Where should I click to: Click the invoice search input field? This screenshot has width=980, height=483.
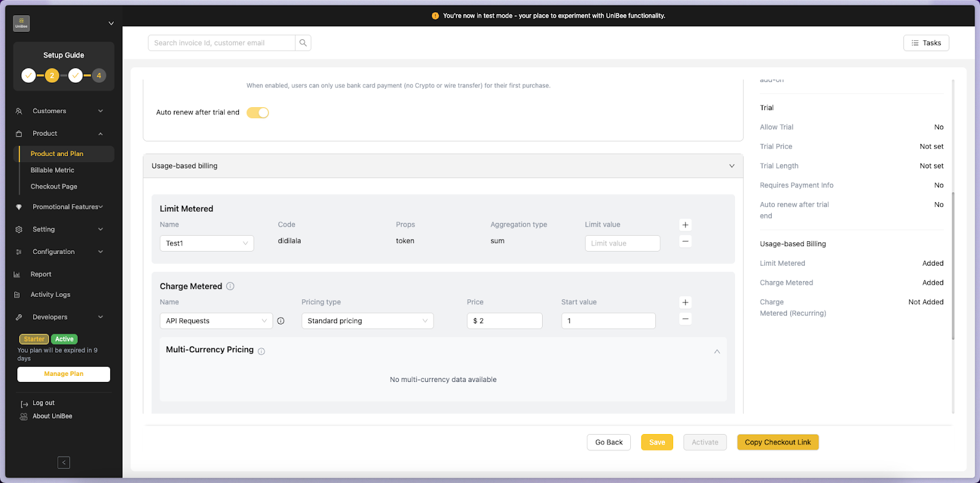tap(222, 43)
